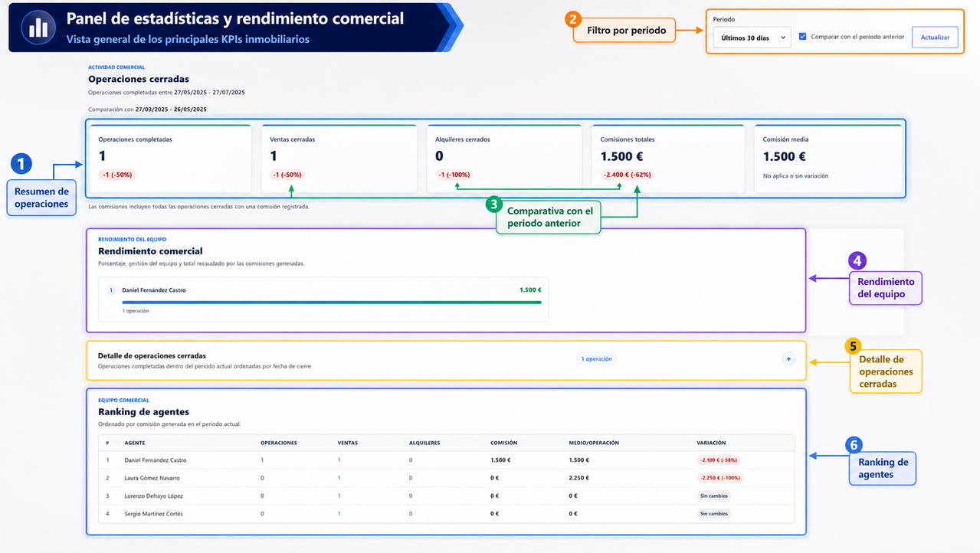Sort table by VARIACIÓN column header
Image resolution: width=980 pixels, height=553 pixels.
(x=711, y=443)
